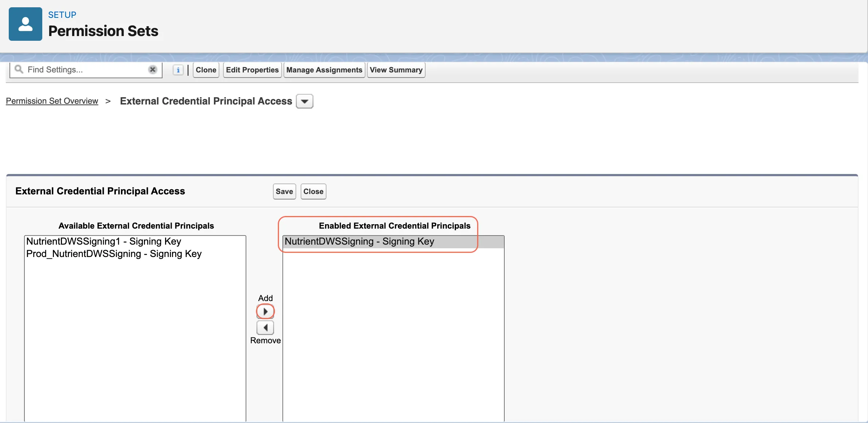868x423 pixels.
Task: Clear the Find Settings search box
Action: [153, 70]
